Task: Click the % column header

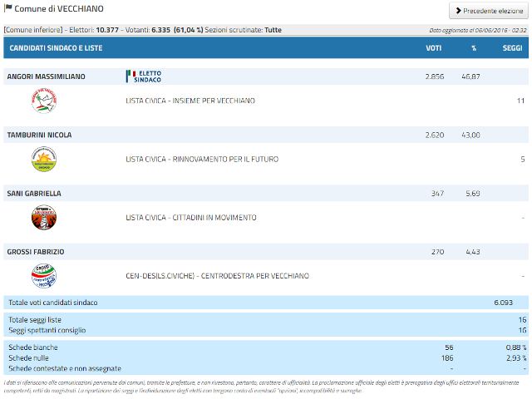Action: coord(474,48)
